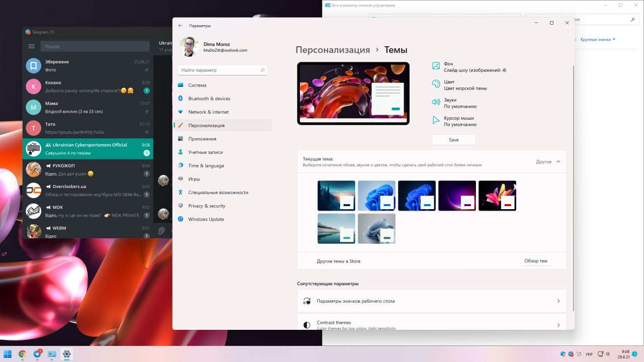
Task: Open the Overclockers.ua channel avatar
Action: [x=34, y=190]
